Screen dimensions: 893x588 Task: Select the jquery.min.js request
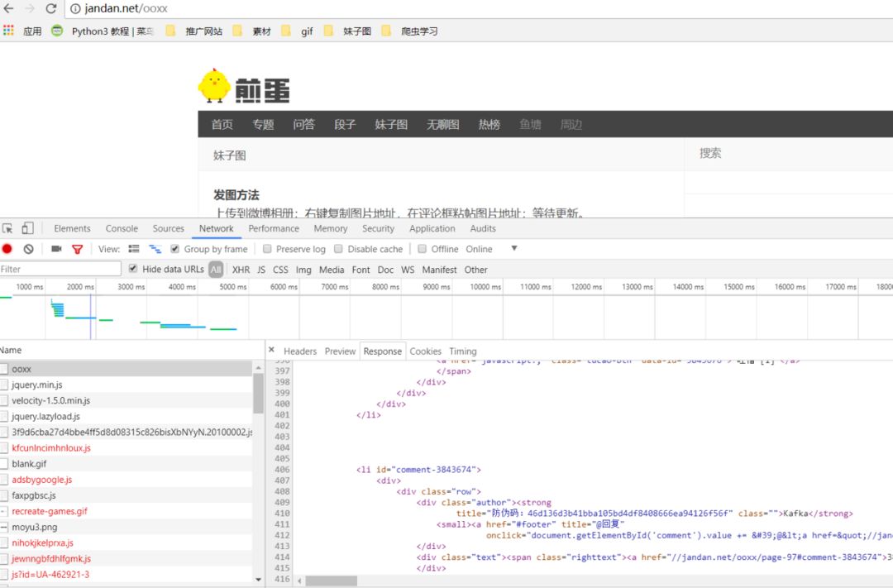(x=126, y=385)
